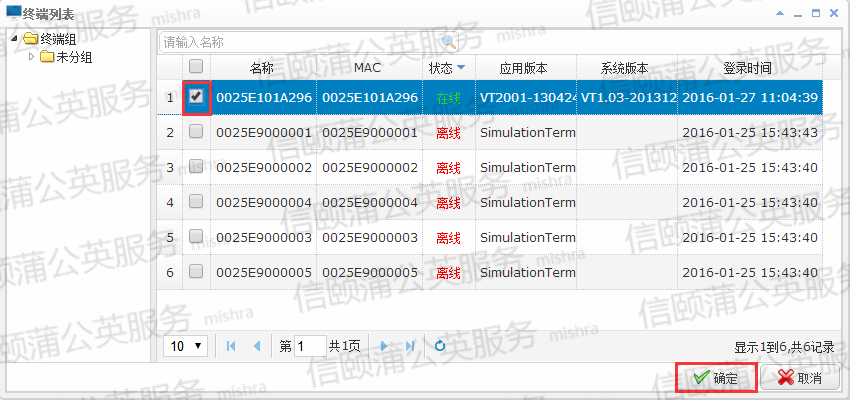The width and height of the screenshot is (850, 400).
Task: Confirm selection with 确定 button
Action: pyautogui.click(x=716, y=378)
